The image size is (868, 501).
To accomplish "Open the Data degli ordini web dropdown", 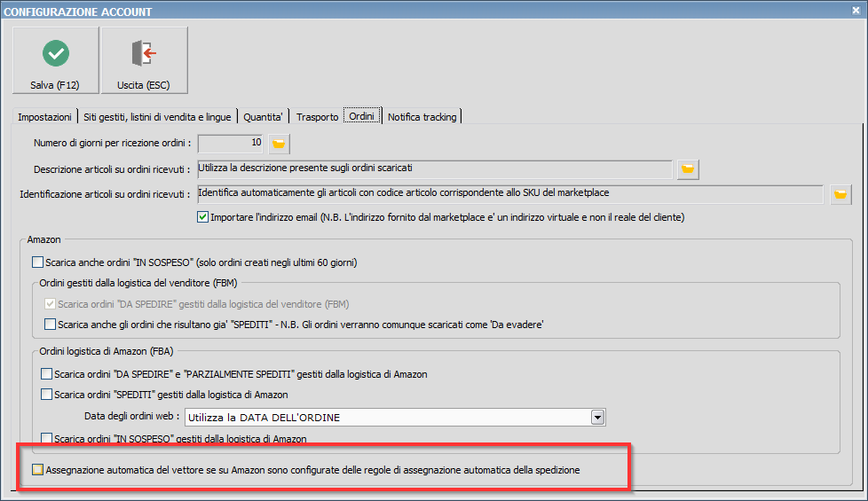I will click(597, 418).
